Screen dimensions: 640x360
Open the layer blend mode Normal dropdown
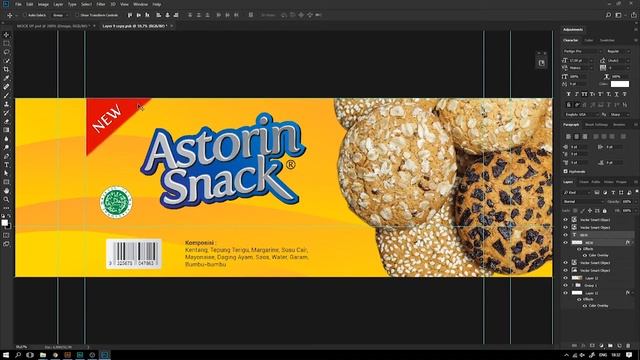coord(583,202)
